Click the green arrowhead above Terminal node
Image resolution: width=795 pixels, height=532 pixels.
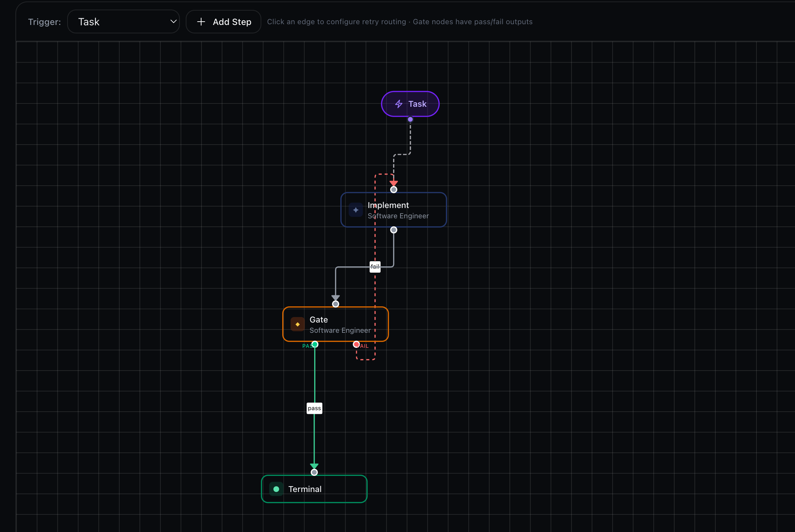tap(314, 466)
